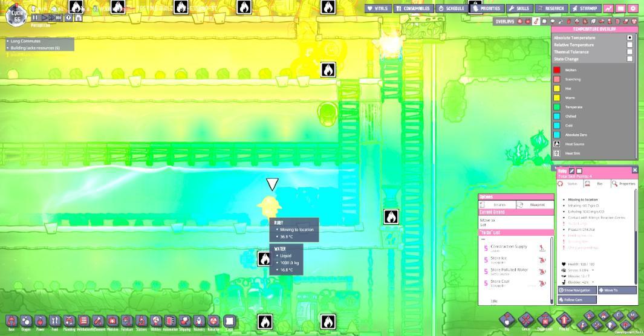Click the Show Navigation button

click(x=577, y=290)
